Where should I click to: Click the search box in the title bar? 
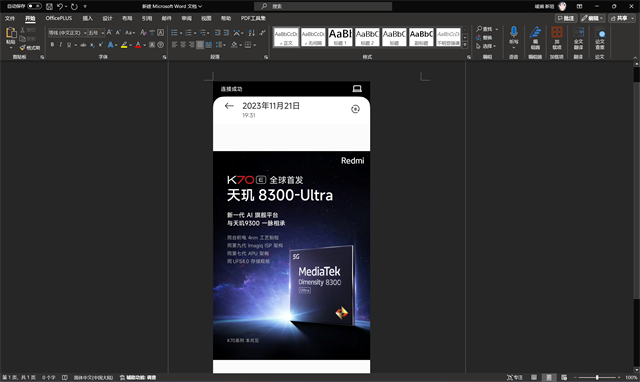[323, 6]
